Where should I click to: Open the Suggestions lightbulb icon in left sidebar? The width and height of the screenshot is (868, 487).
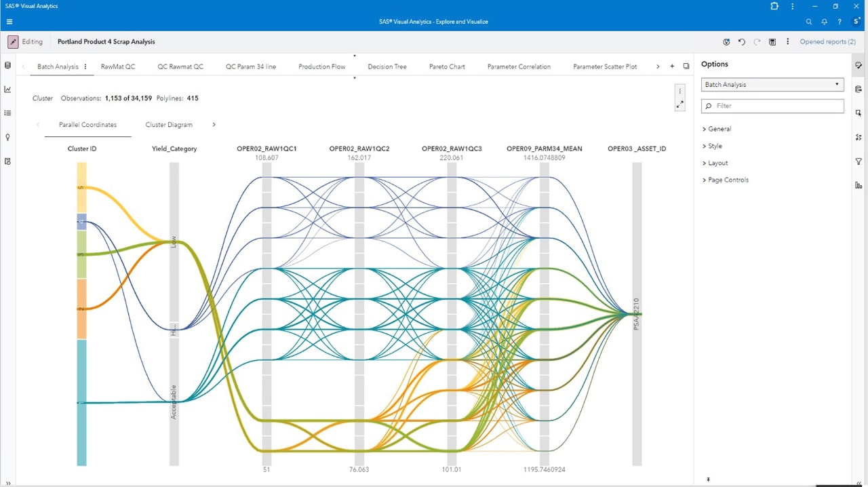click(7, 137)
